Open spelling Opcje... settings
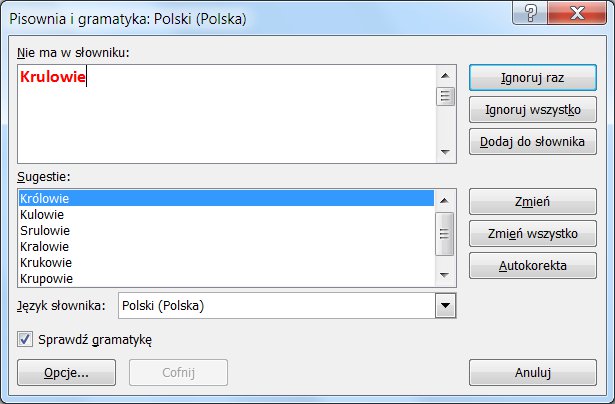Viewport: 615px width, 404px height. (66, 373)
